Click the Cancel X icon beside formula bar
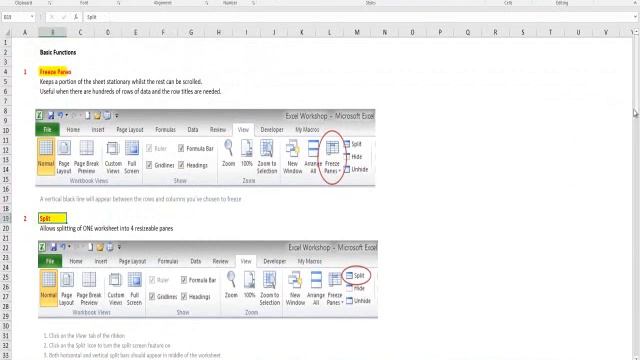The image size is (640, 360). click(52, 17)
